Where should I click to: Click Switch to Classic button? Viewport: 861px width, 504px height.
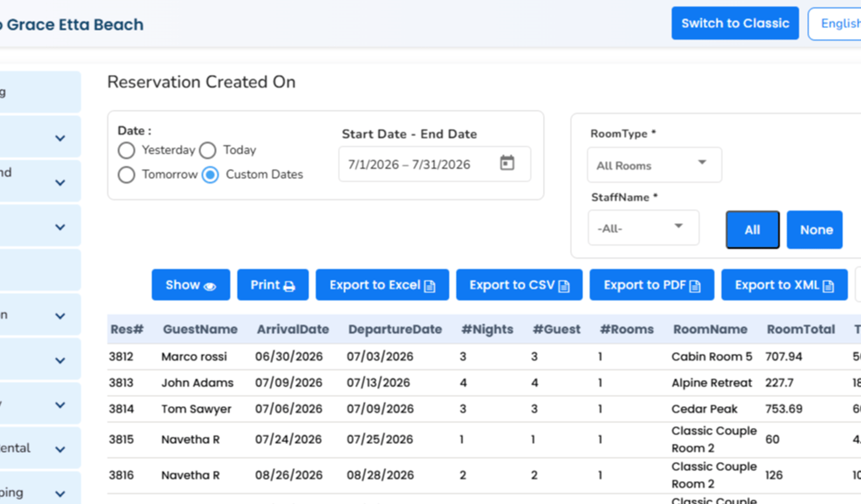[x=735, y=23]
